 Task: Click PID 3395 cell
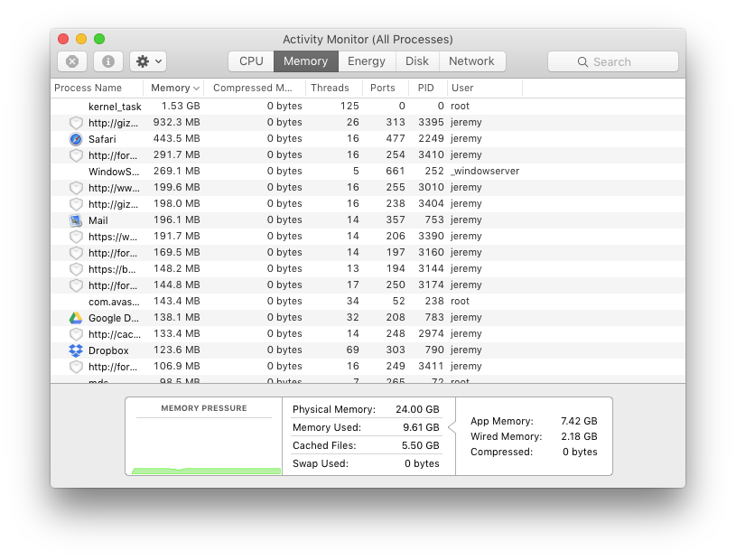tap(431, 122)
